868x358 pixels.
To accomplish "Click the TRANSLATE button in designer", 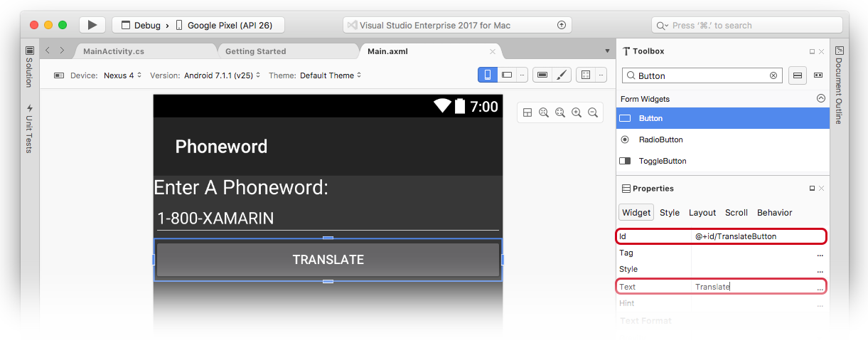I will pos(328,260).
